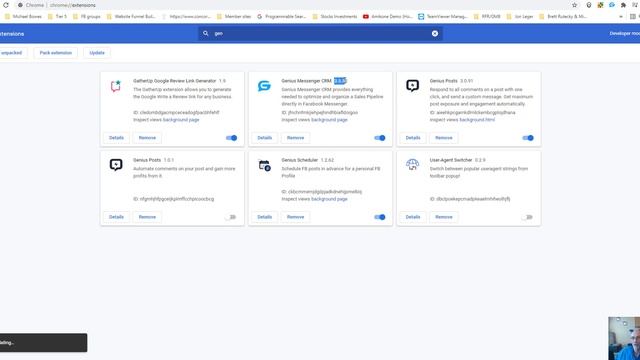Image resolution: width=640 pixels, height=360 pixels.
Task: Remove the Genius Scheduler extension
Action: 296,217
